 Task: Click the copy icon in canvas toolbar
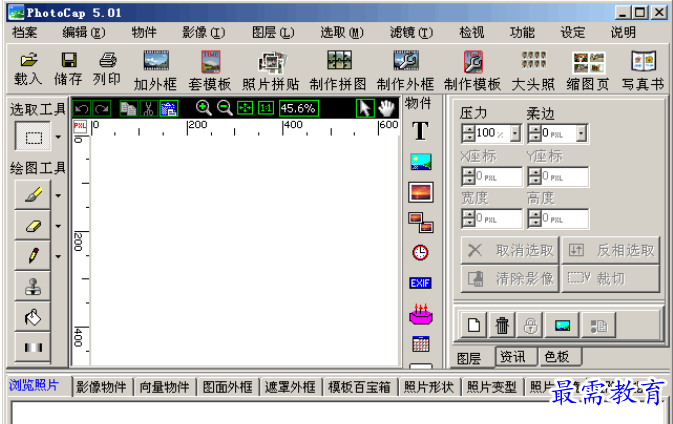128,108
